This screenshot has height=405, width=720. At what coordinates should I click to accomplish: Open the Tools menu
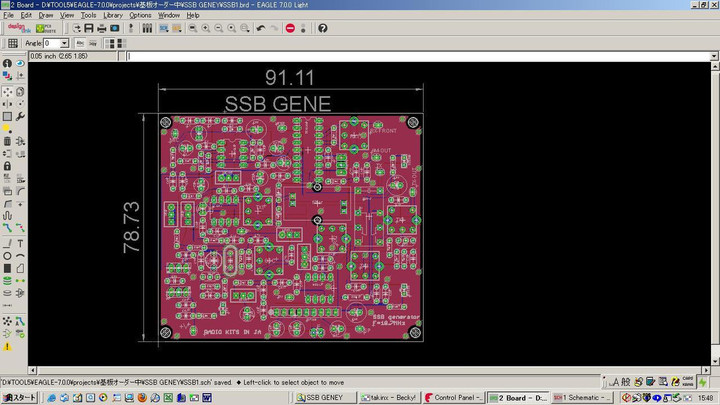89,16
